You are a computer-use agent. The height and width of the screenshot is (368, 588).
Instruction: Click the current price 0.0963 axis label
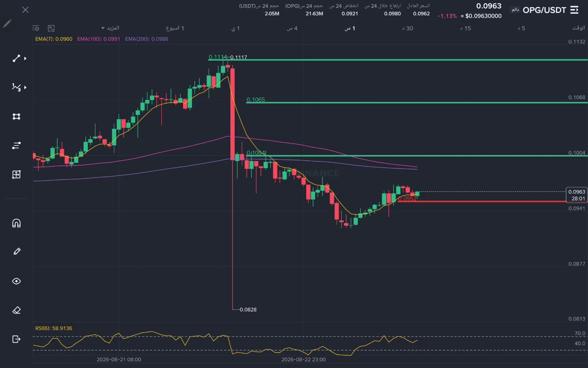(x=577, y=195)
